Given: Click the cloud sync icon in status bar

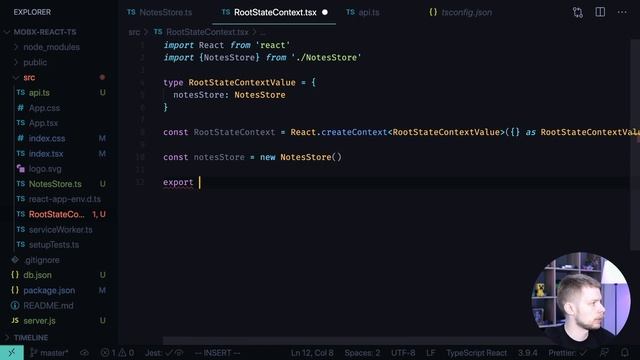Looking at the screenshot, I should [84, 353].
